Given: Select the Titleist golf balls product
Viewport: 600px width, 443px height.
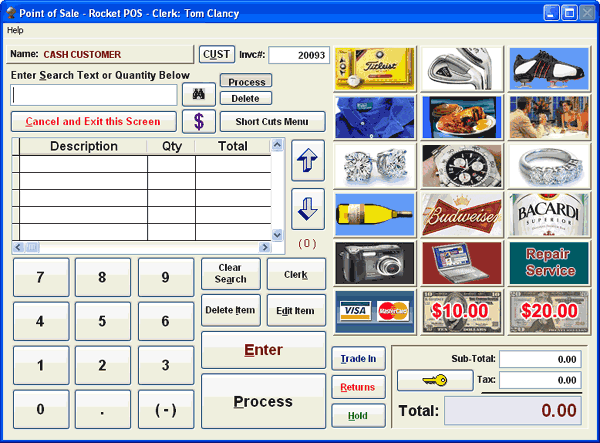Looking at the screenshot, I should pyautogui.click(x=375, y=69).
